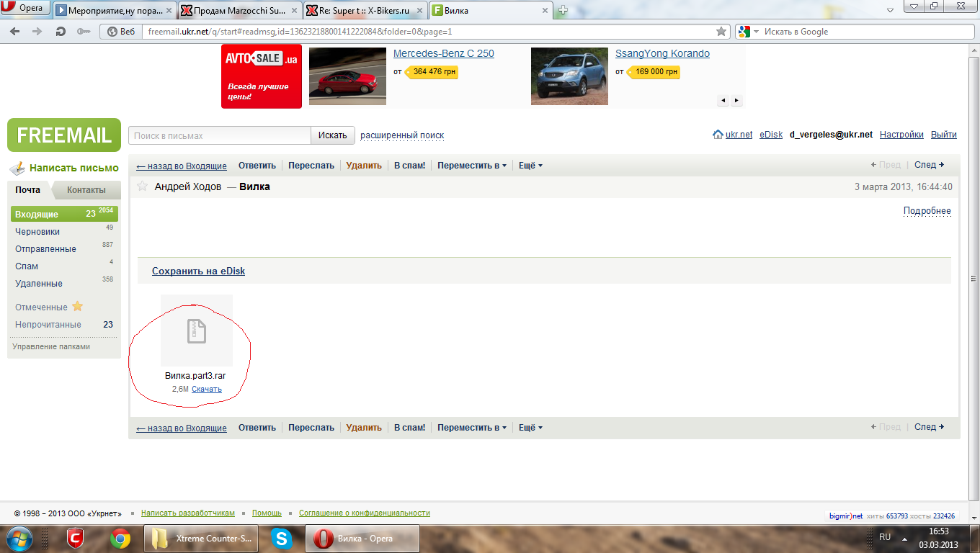Click the ukr.net home icon

click(718, 135)
